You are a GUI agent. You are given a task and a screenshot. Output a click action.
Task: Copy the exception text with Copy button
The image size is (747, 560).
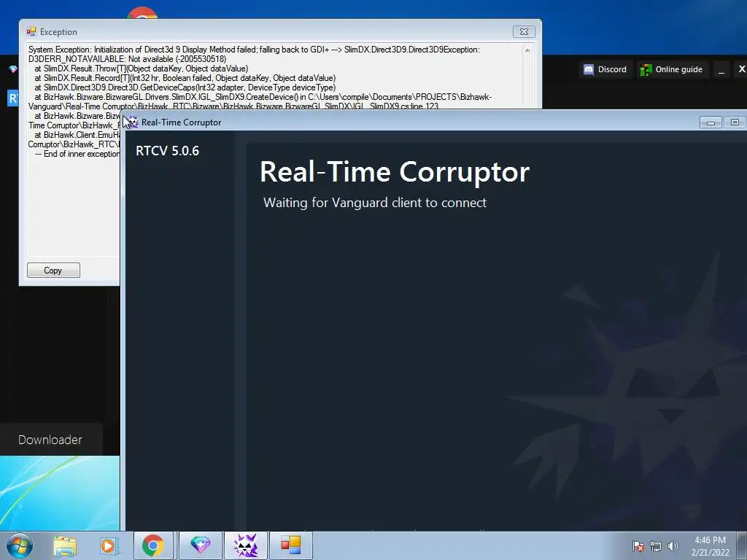[x=53, y=270]
